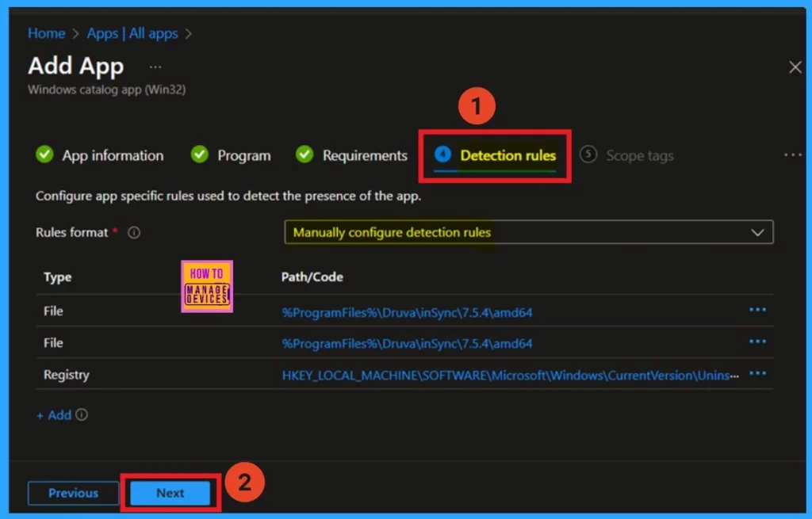The image size is (812, 519).
Task: Open options menu for second File rule
Action: [x=757, y=342]
